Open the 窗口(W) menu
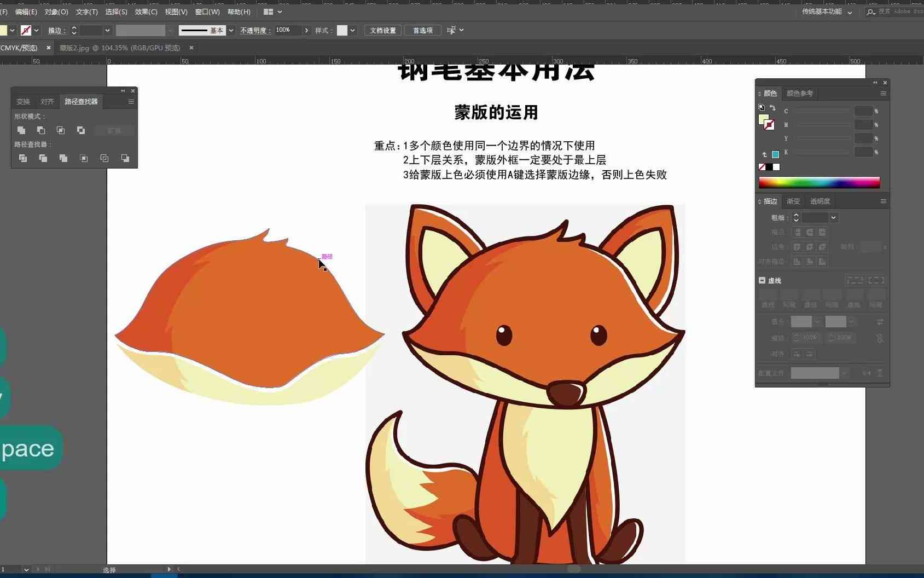Image resolution: width=924 pixels, height=578 pixels. 207,11
